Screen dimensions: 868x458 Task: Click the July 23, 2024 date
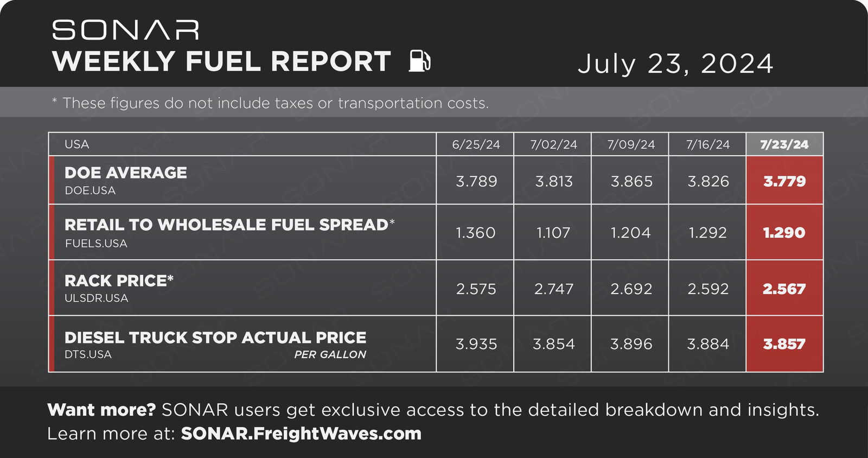675,63
